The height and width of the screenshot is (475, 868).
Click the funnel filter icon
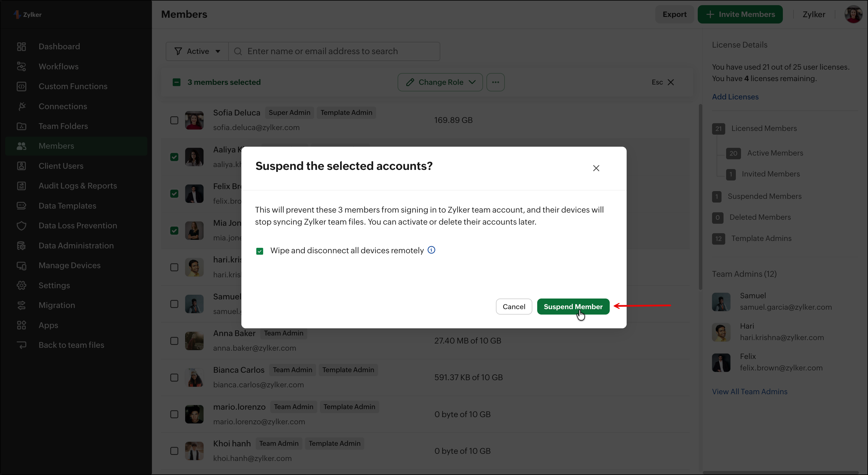(x=178, y=51)
